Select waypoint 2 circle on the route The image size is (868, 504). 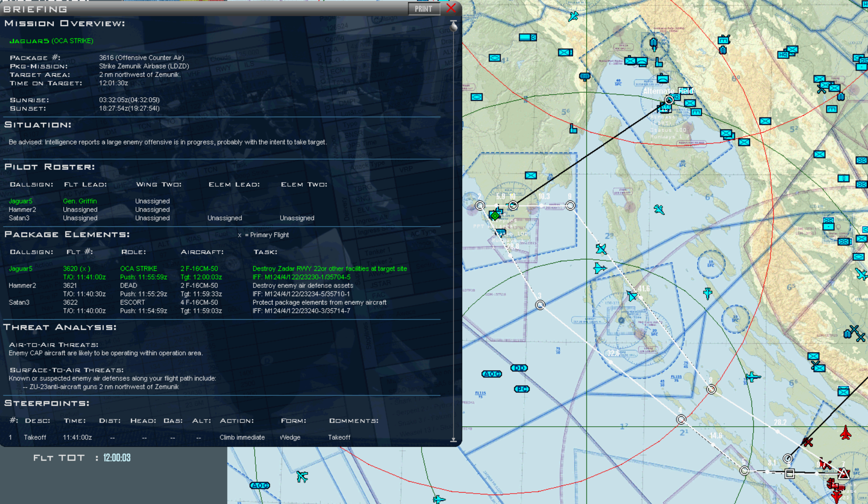[x=480, y=206]
